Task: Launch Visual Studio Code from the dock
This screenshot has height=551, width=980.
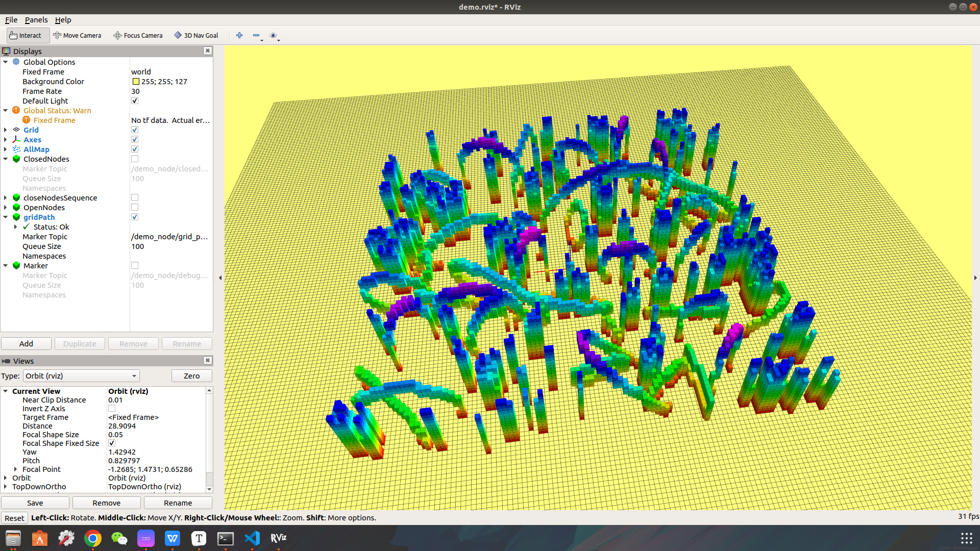Action: pyautogui.click(x=252, y=538)
